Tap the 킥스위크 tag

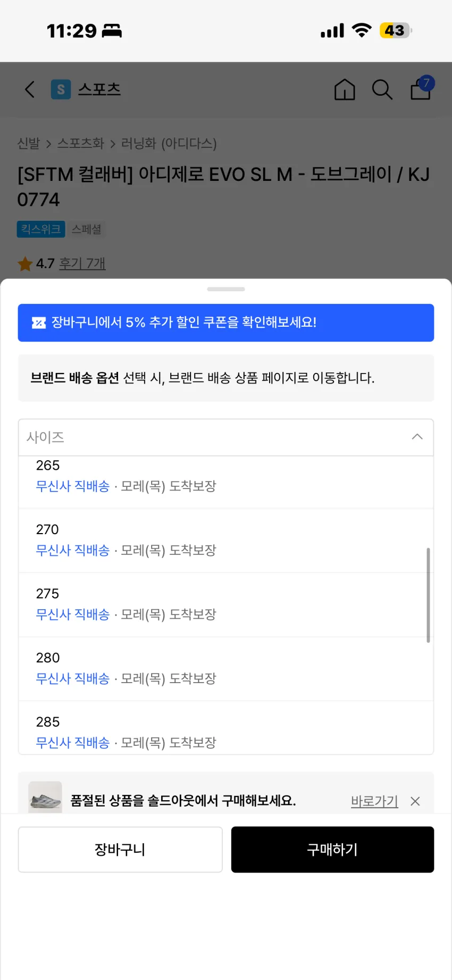41,229
